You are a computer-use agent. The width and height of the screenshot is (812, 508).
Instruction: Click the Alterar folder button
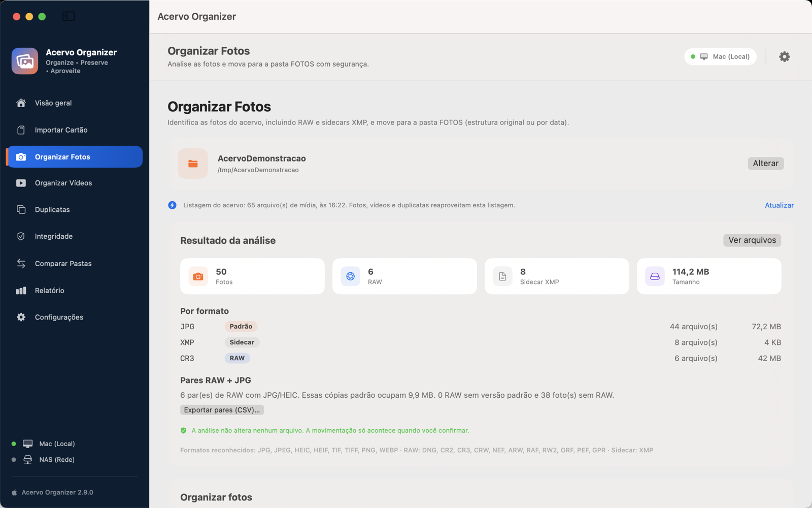coord(765,164)
